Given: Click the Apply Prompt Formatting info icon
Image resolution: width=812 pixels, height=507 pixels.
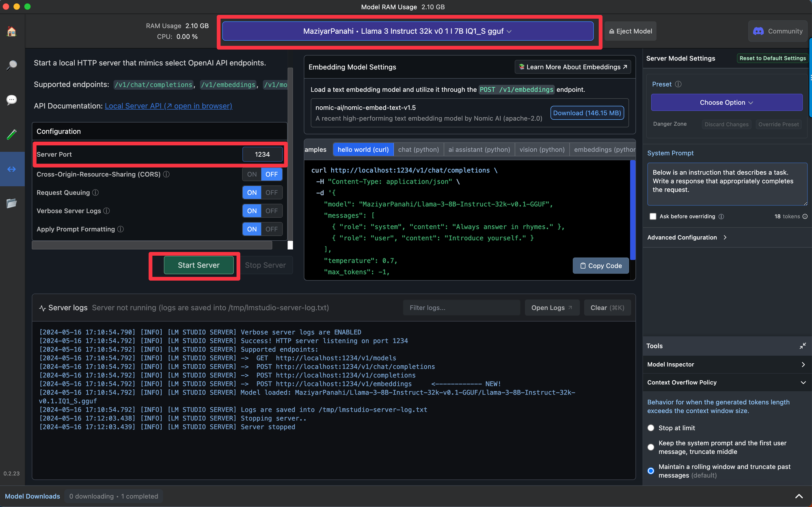Looking at the screenshot, I should pos(121,229).
